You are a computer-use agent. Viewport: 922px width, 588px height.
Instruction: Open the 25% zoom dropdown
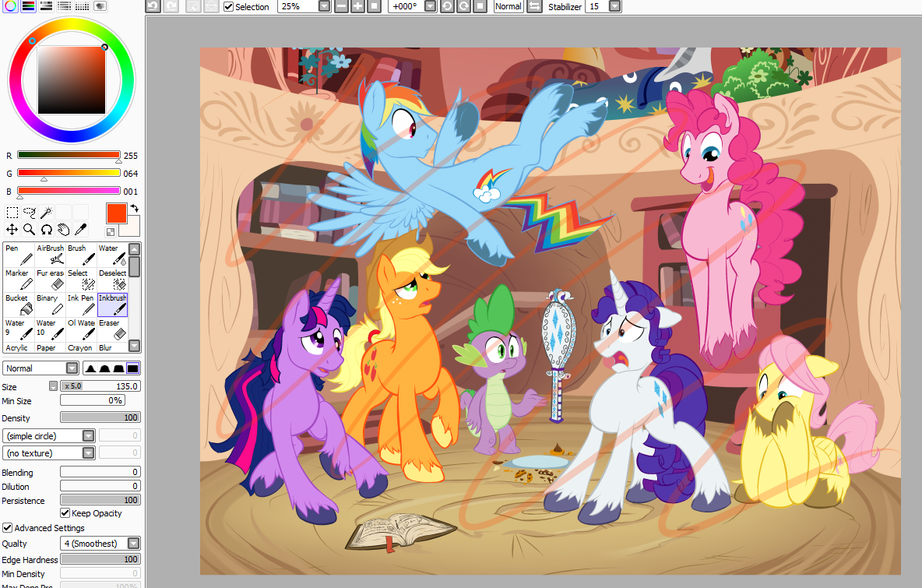click(324, 6)
